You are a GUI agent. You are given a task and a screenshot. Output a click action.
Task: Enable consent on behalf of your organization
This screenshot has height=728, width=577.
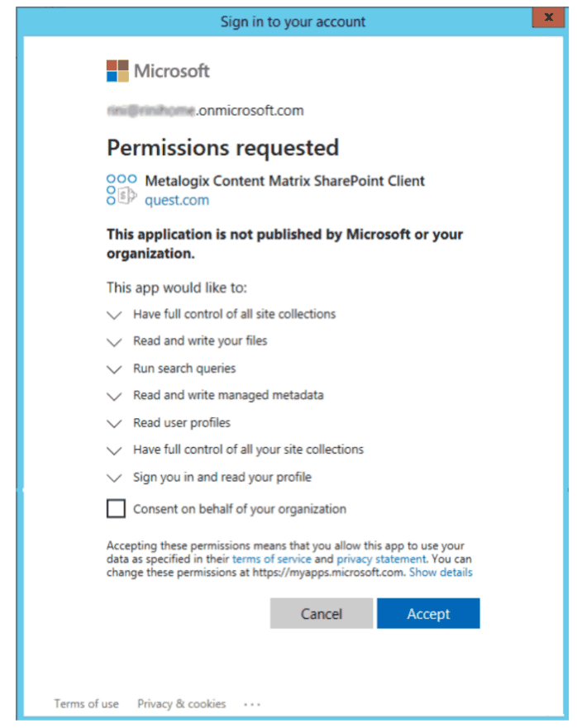coord(115,508)
